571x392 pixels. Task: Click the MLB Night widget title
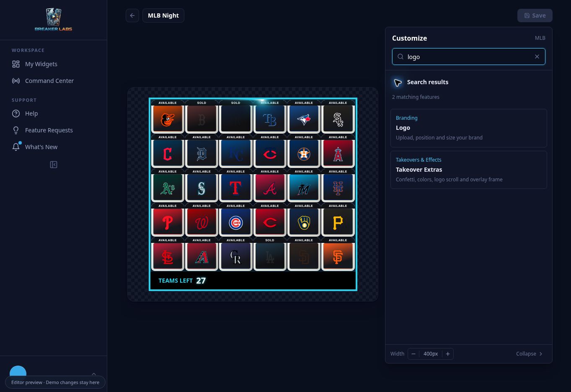coord(163,15)
